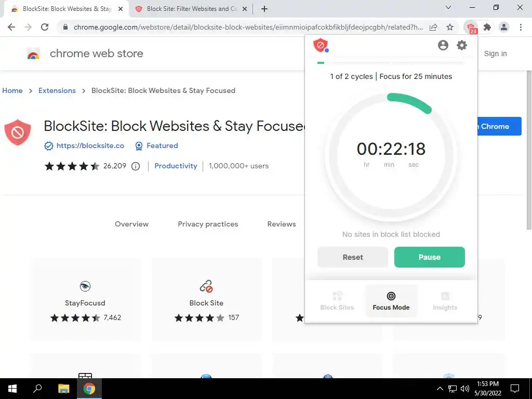Close the Block Site: Filter Websites tab
The height and width of the screenshot is (399, 532).
(x=245, y=9)
